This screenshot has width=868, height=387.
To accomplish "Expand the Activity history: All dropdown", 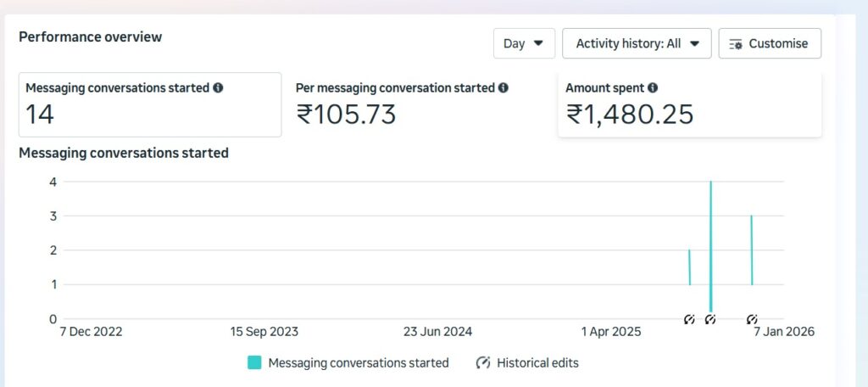I will tap(637, 43).
